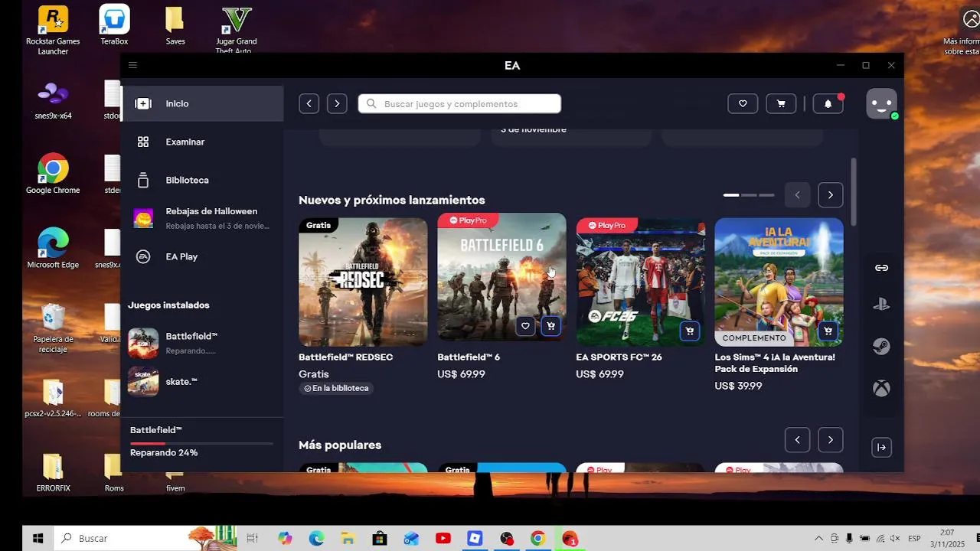
Task: Open YouTube from the taskbar
Action: (x=443, y=538)
